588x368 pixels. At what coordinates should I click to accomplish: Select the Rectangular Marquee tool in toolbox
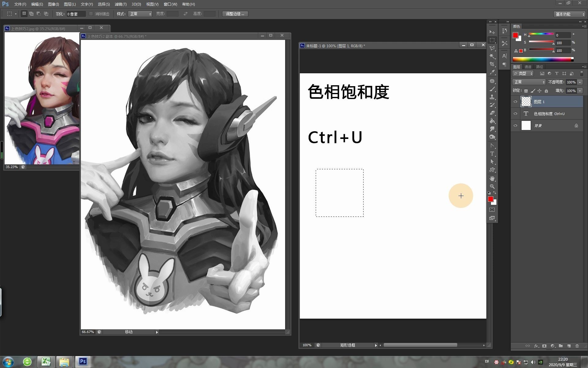pos(492,40)
